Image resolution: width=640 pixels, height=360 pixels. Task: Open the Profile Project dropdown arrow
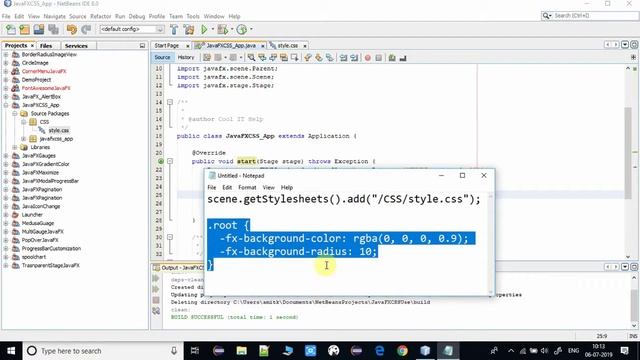(x=251, y=29)
